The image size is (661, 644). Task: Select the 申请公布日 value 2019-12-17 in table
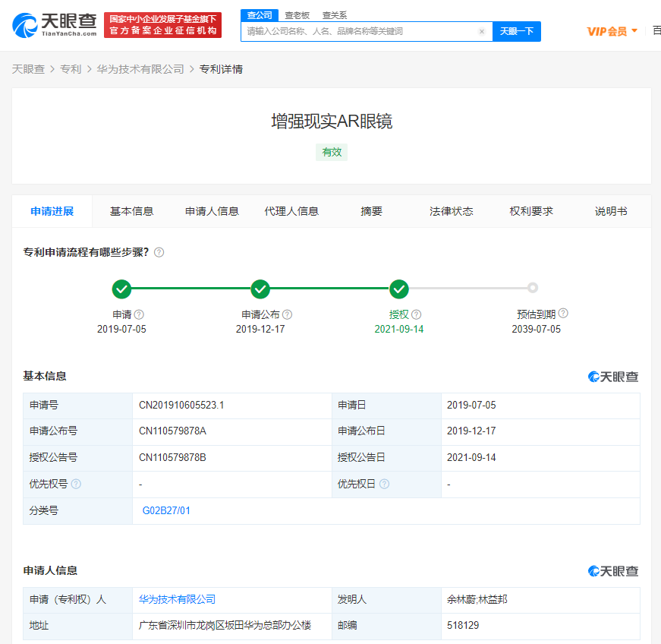point(471,431)
